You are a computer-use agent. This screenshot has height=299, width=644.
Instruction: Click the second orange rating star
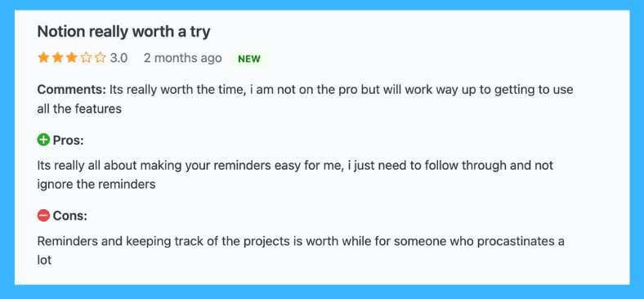(57, 58)
